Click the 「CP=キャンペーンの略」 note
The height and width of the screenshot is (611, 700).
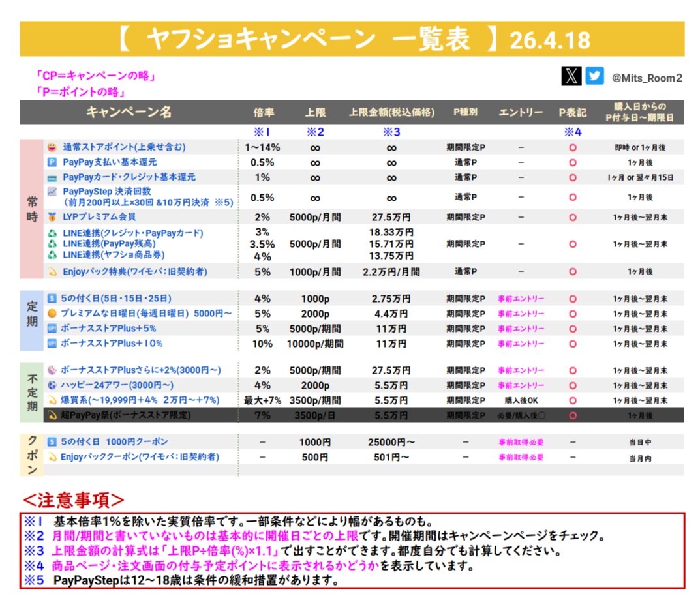95,76
